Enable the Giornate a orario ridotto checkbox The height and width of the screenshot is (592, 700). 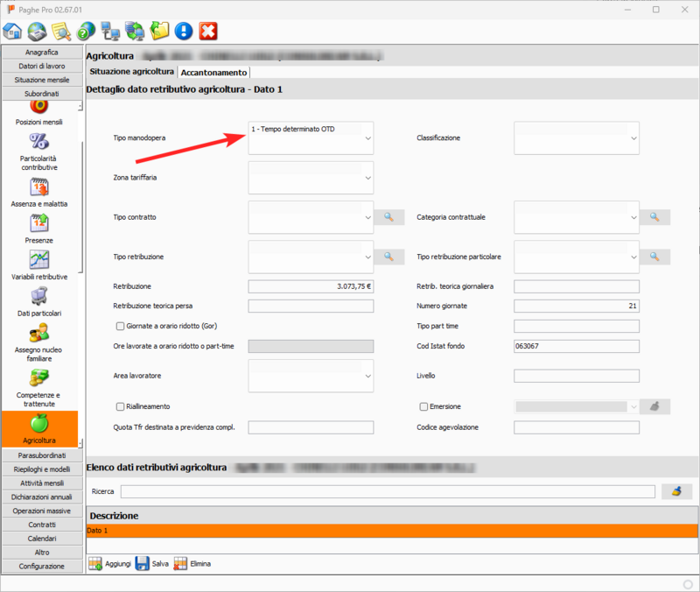pos(121,326)
